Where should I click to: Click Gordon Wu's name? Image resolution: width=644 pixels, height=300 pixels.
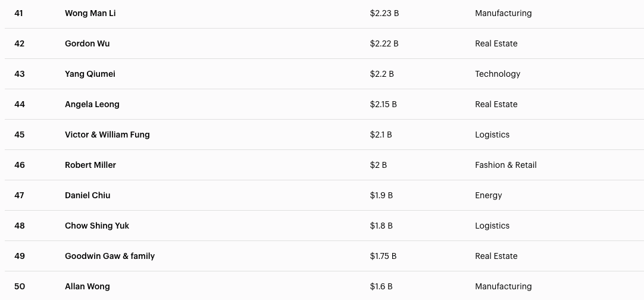(x=87, y=43)
